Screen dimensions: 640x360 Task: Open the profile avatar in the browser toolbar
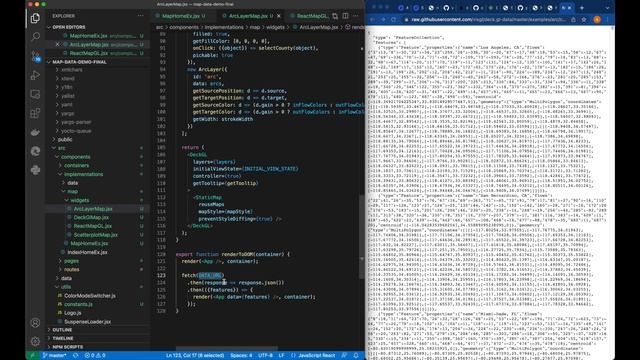[x=597, y=20]
